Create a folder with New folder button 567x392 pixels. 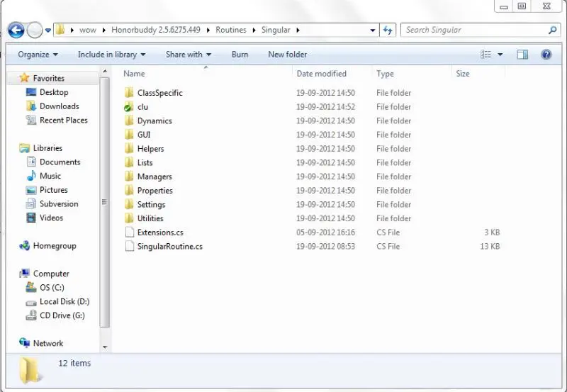(x=287, y=55)
